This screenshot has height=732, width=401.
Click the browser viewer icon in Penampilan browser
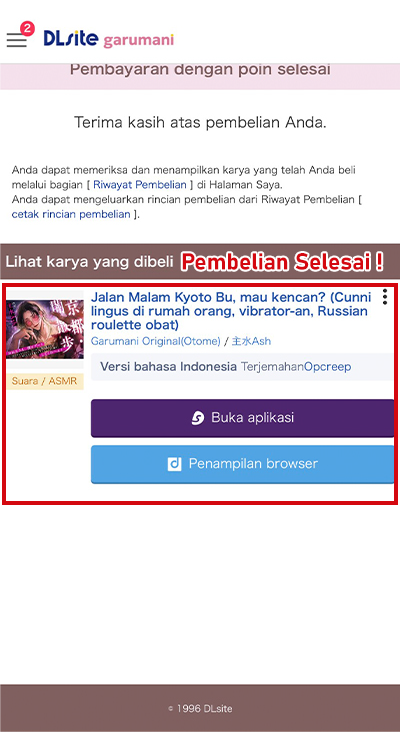[x=174, y=464]
